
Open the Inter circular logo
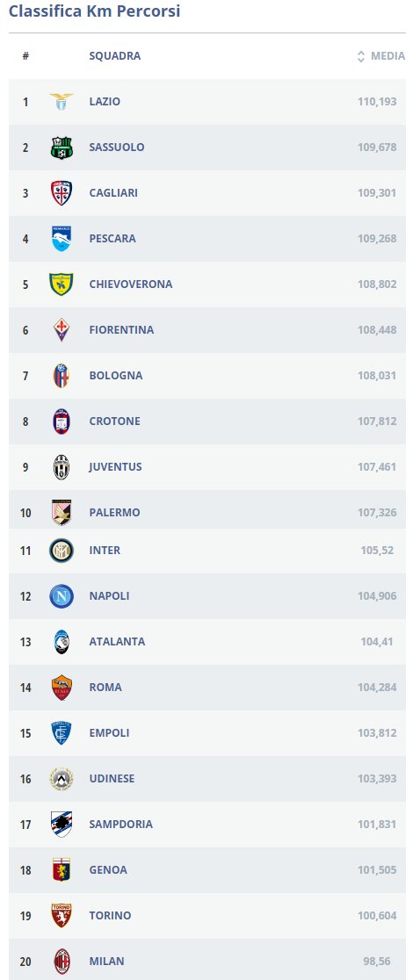click(62, 551)
